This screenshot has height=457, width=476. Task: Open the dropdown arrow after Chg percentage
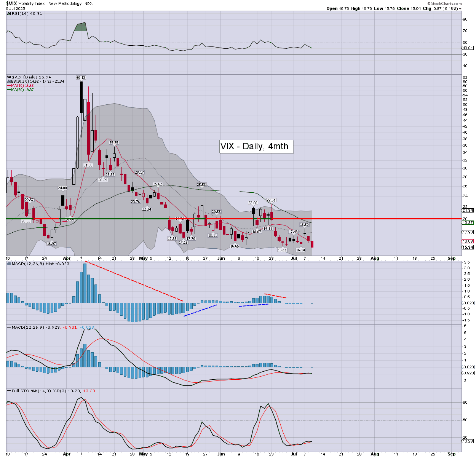coord(460,9)
